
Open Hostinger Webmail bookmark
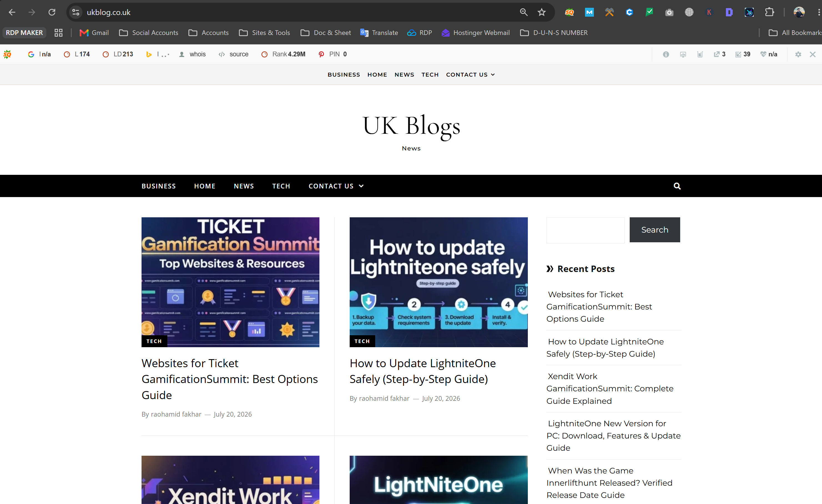pos(476,33)
